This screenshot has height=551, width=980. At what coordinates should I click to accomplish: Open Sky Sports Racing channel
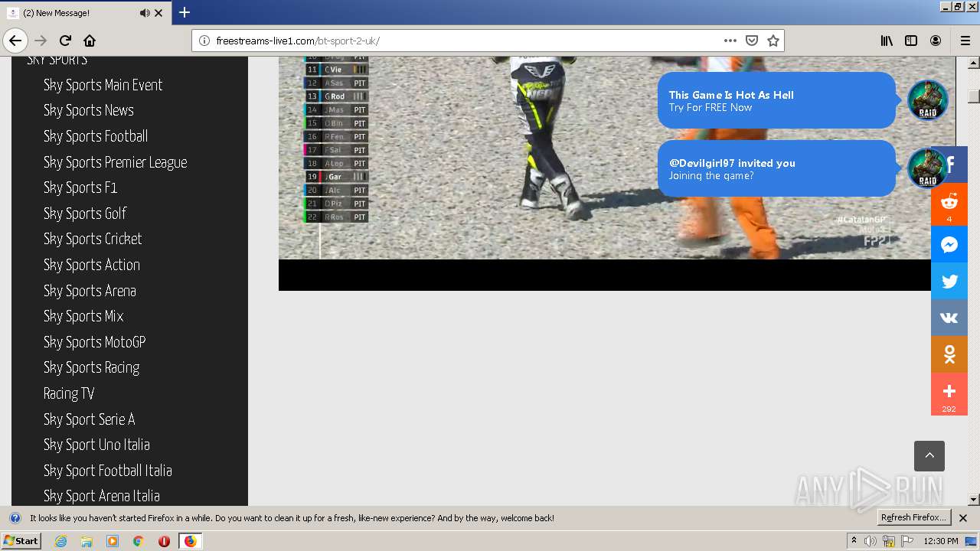[92, 367]
